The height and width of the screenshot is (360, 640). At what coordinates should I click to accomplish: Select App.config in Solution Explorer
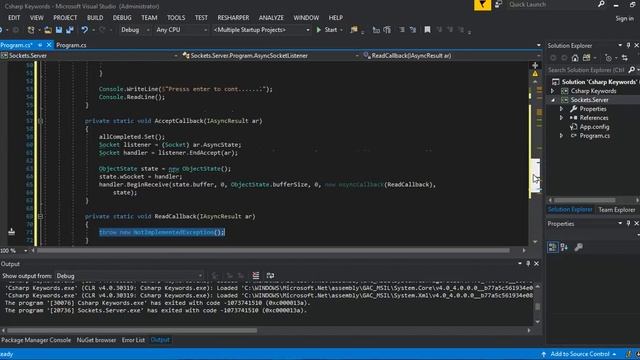click(594, 127)
